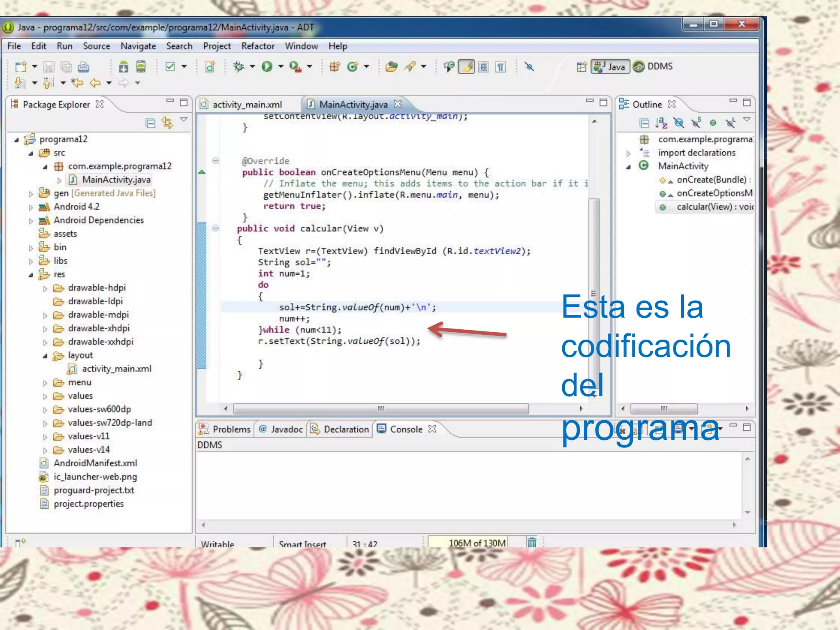Viewport: 840px width, 630px height.
Task: Click the Outline horizontal scrollbar
Action: [664, 409]
